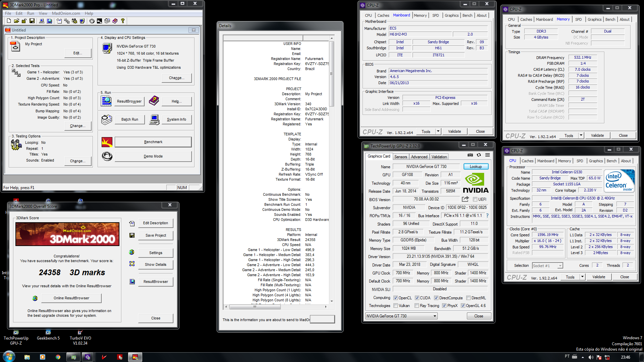Click the input field at Details bottom
644x362 pixels.
[322, 319]
